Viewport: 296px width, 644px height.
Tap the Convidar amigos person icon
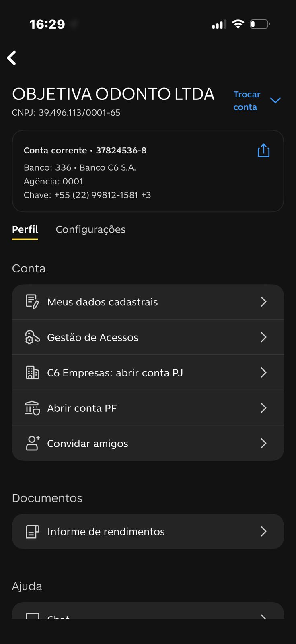[x=32, y=443]
